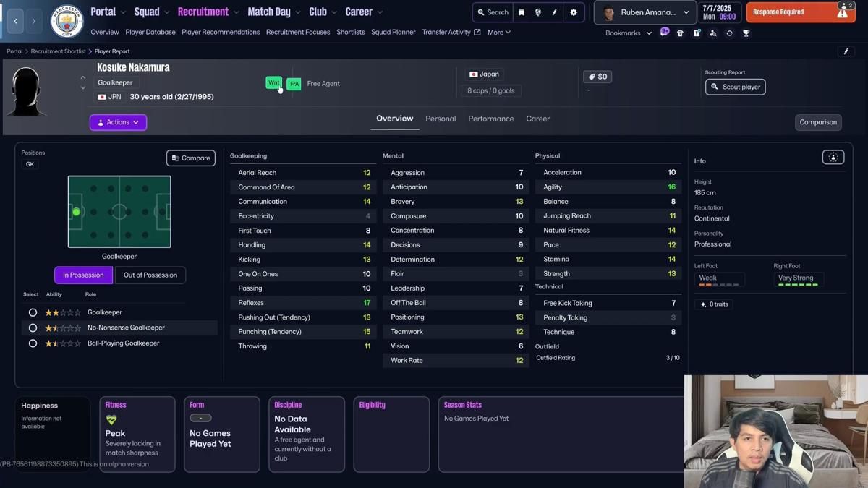
Task: Open the Comparison button
Action: pos(818,122)
